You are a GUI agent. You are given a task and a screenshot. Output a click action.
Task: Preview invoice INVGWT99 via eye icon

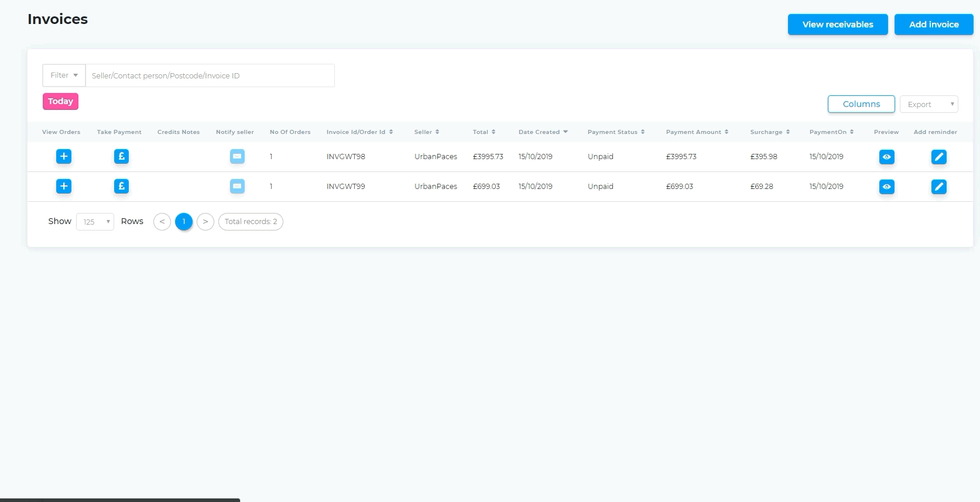[887, 187]
